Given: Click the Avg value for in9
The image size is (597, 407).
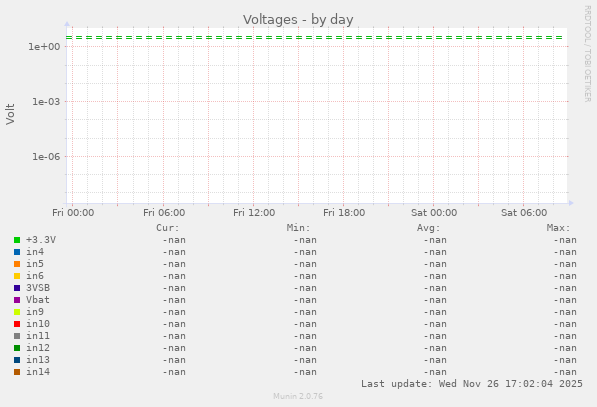Looking at the screenshot, I should (435, 312).
